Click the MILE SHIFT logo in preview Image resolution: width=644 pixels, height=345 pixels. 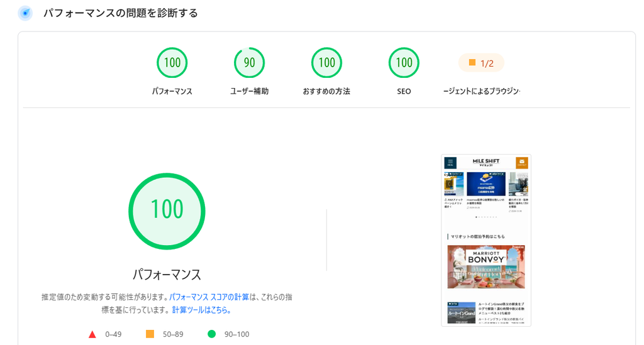[x=486, y=162]
